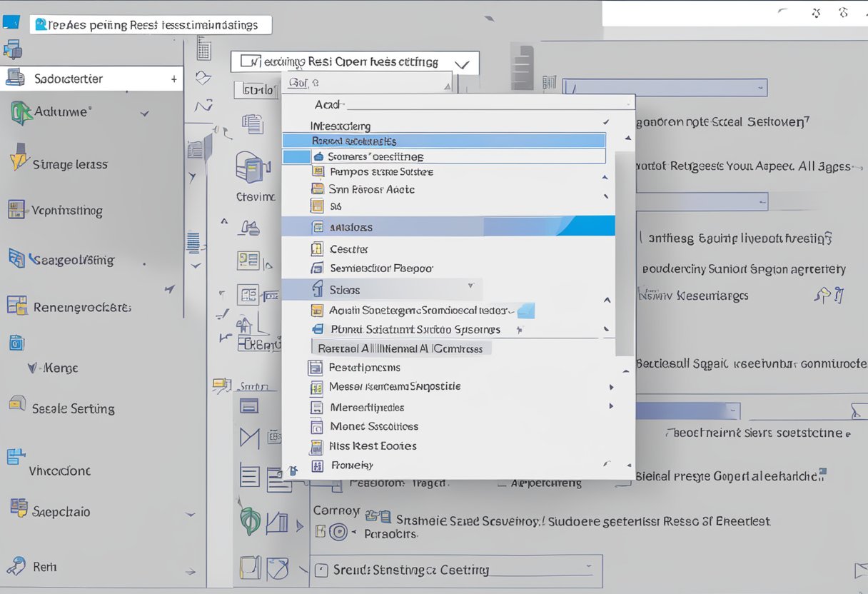
Task: Click the Saepcraio icon in sidebar
Action: tap(18, 508)
